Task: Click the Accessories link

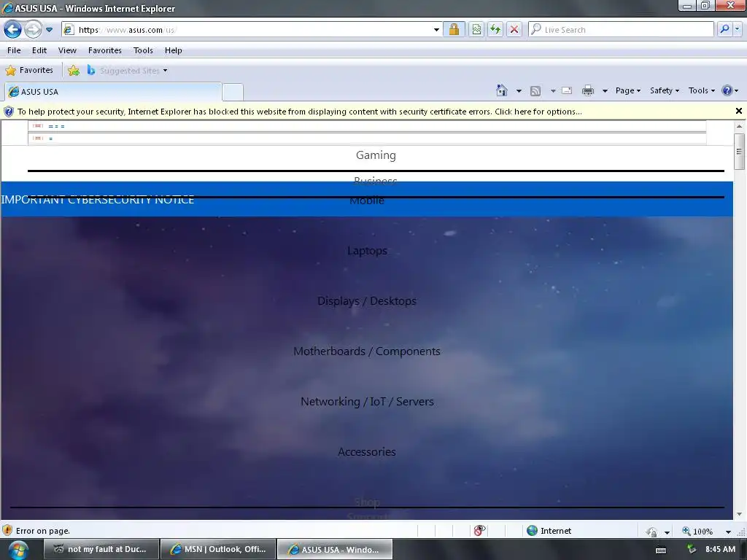Action: tap(367, 452)
